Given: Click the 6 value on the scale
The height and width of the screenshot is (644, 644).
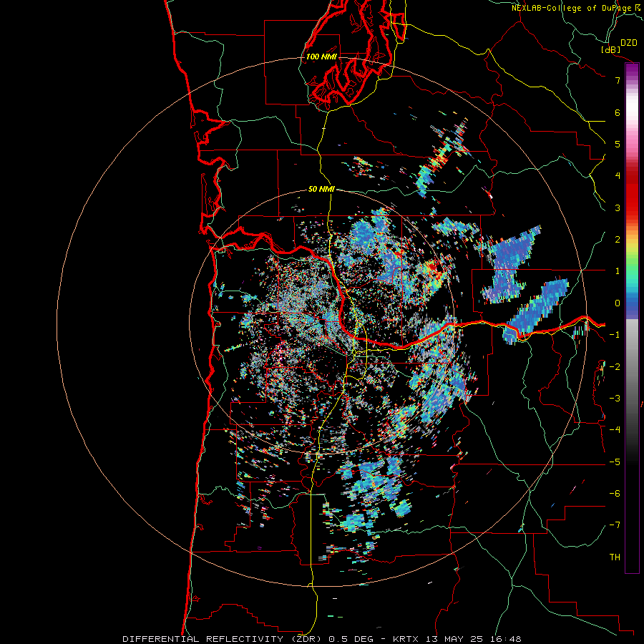Looking at the screenshot, I should [618, 112].
